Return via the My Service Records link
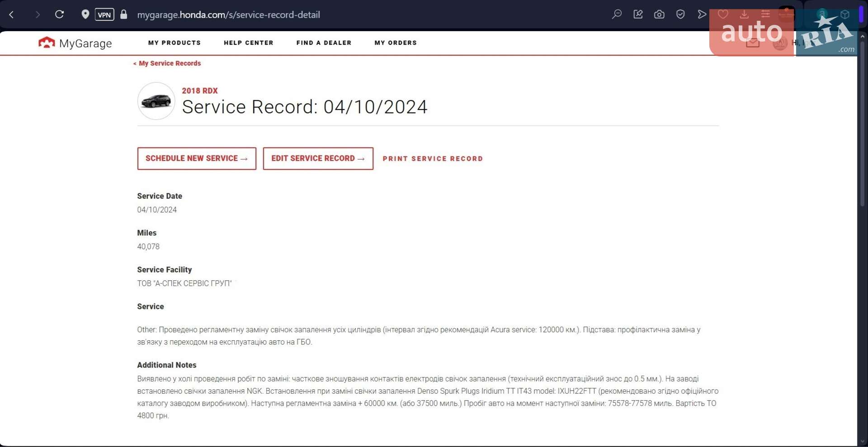This screenshot has height=447, width=868. pyautogui.click(x=167, y=63)
